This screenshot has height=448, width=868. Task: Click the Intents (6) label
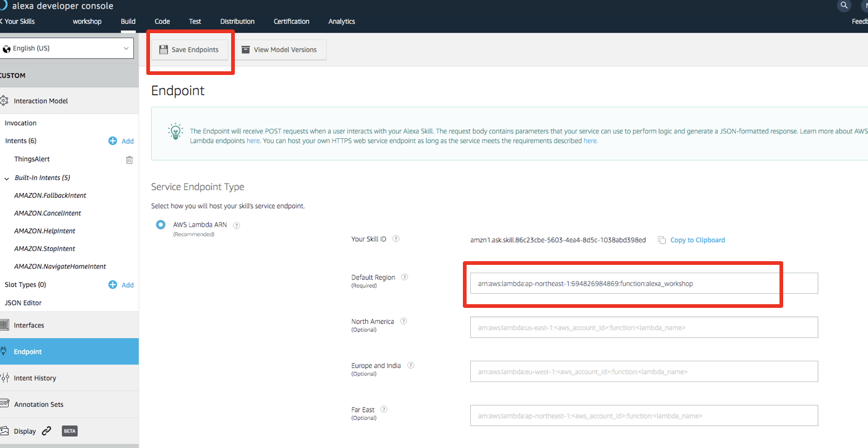pyautogui.click(x=21, y=141)
